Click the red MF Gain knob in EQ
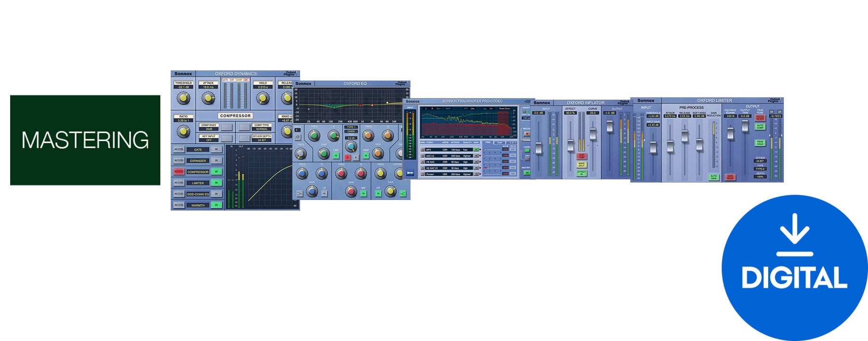The image size is (868, 341). point(351,192)
